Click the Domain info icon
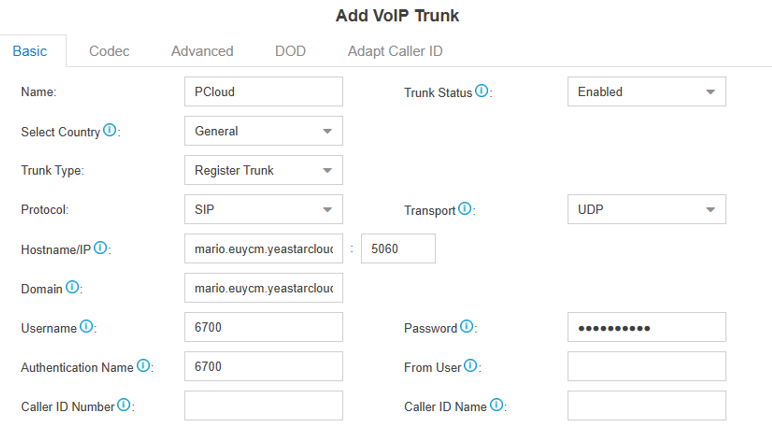 (72, 287)
